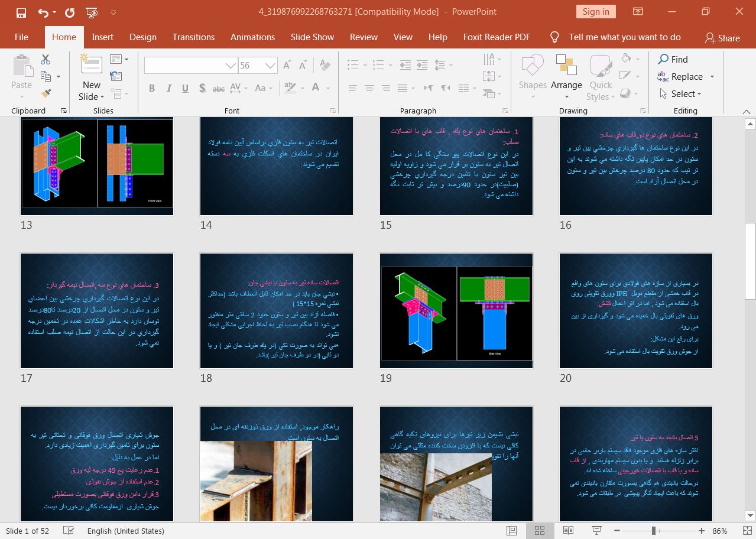The image size is (756, 539).
Task: Click the Find magnifier icon
Action: pos(664,60)
